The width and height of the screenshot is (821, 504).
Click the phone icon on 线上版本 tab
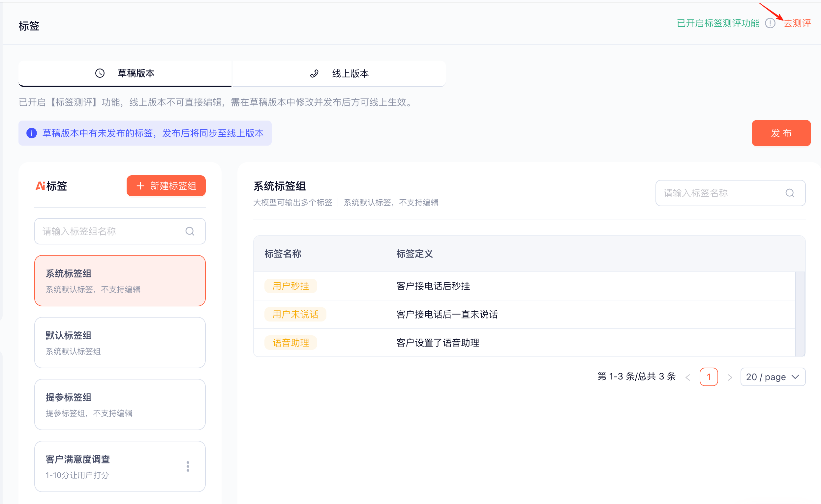pos(314,73)
